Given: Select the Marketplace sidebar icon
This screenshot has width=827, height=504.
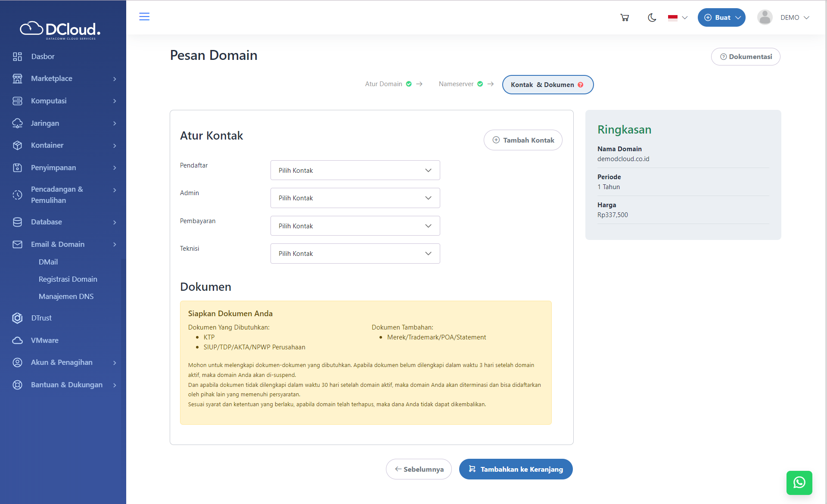Looking at the screenshot, I should (x=17, y=78).
